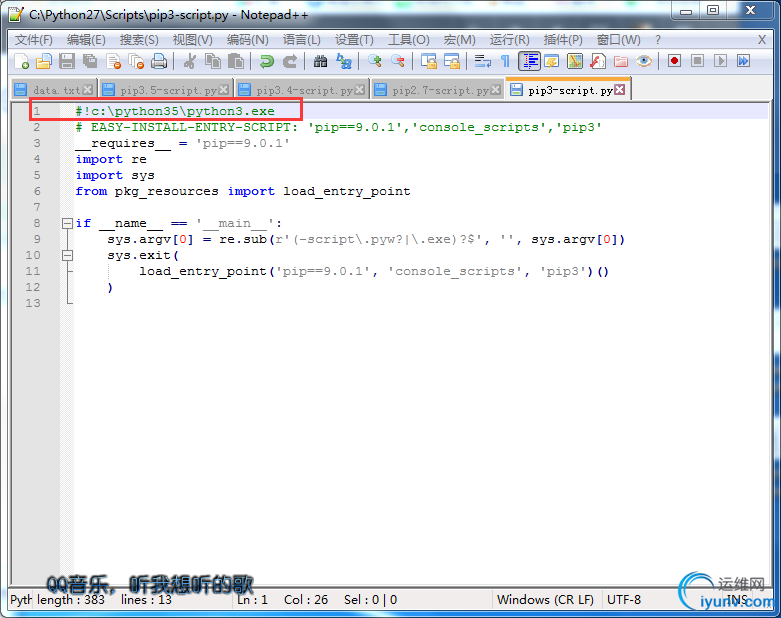
Task: Collapse the if __name__ fold on line 8
Action: tap(67, 224)
